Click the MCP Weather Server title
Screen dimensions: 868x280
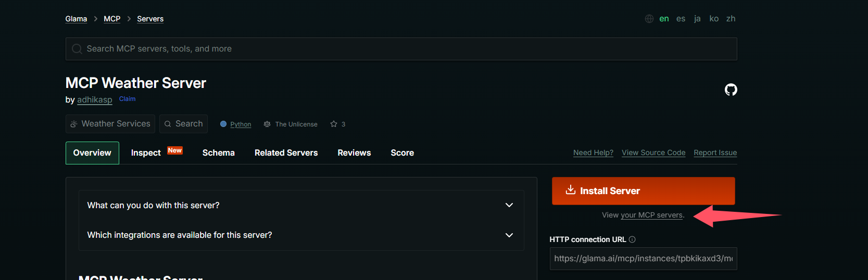point(136,83)
